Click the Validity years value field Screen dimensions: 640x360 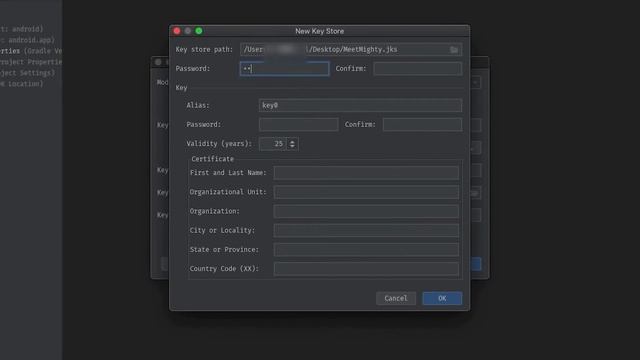click(272, 144)
